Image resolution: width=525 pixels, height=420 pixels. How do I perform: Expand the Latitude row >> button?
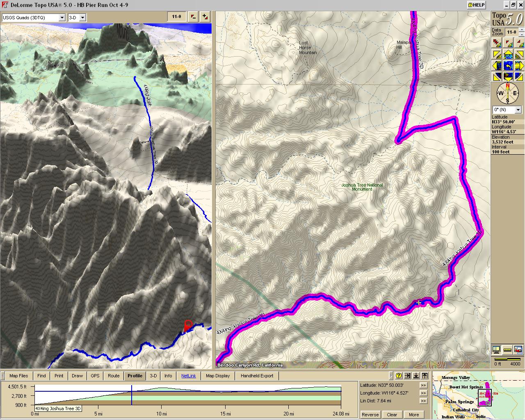coord(423,385)
